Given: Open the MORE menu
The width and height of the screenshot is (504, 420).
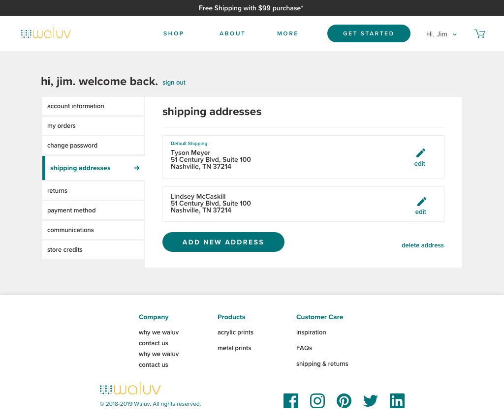Looking at the screenshot, I should [x=287, y=33].
